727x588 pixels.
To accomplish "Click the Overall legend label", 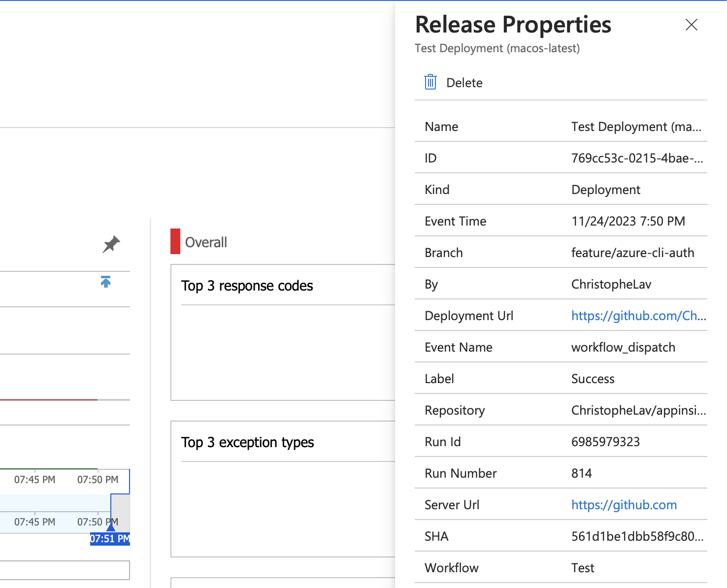I will click(x=206, y=242).
